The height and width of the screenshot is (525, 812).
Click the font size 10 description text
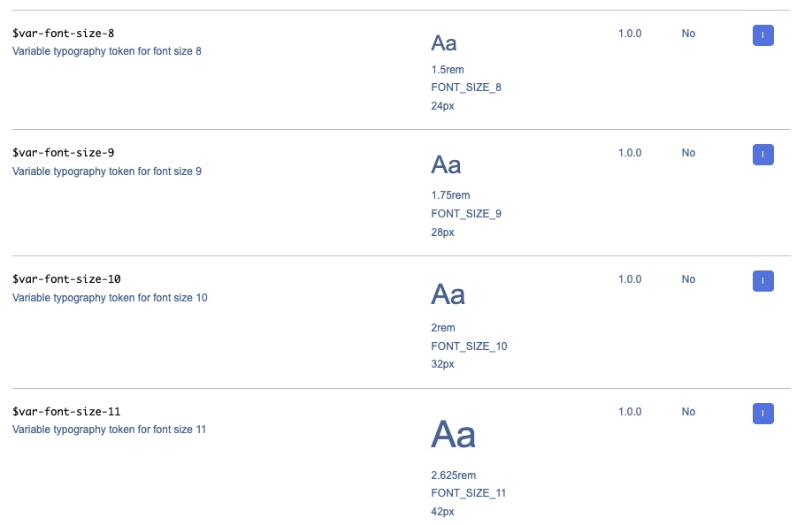(110, 298)
